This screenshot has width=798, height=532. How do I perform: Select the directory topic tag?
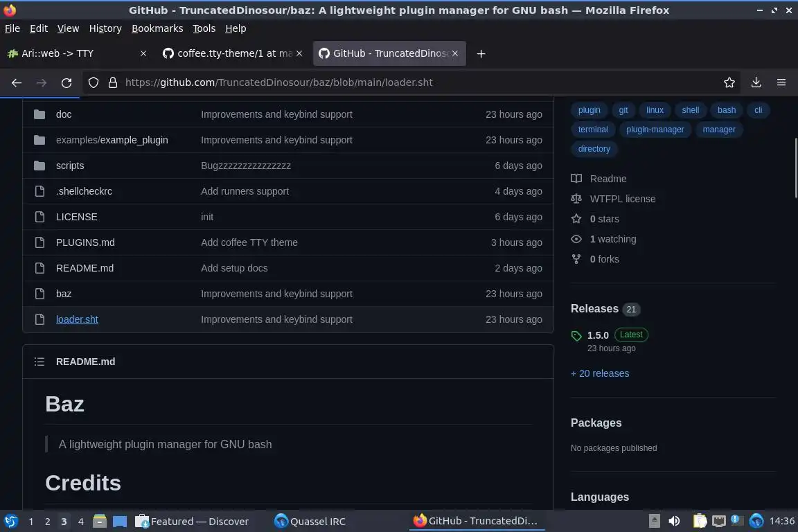point(594,149)
